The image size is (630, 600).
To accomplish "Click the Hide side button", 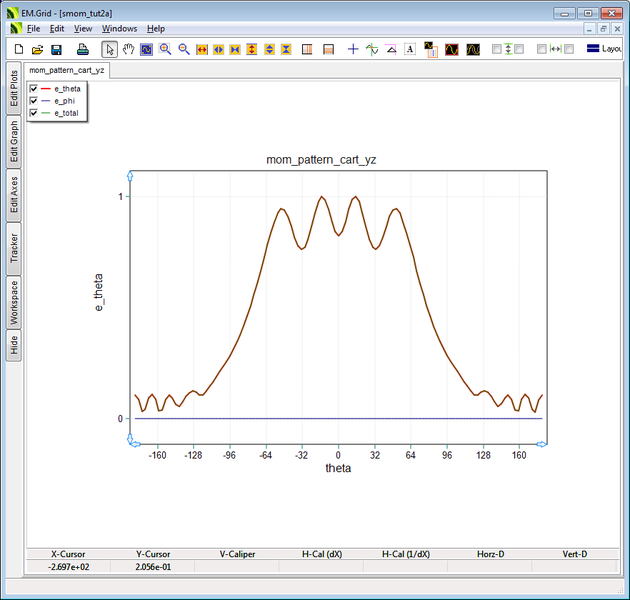I will tap(14, 345).
